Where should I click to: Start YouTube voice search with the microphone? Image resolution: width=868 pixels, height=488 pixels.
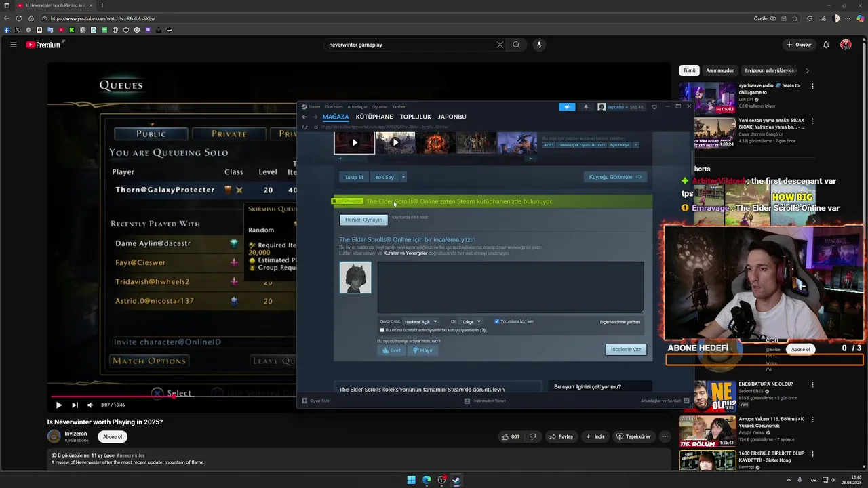point(539,45)
